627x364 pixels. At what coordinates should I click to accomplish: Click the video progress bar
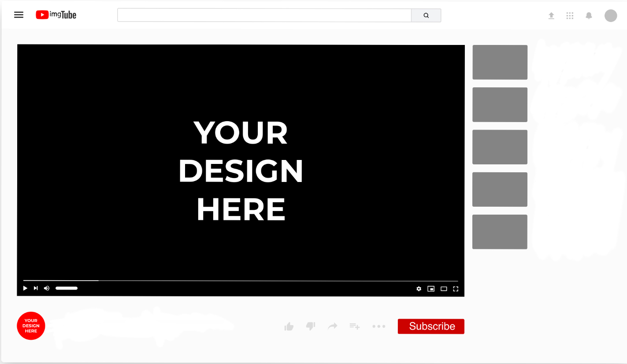pos(241,281)
